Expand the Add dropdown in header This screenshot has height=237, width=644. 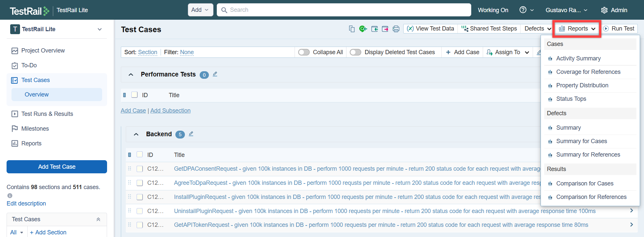pyautogui.click(x=200, y=10)
